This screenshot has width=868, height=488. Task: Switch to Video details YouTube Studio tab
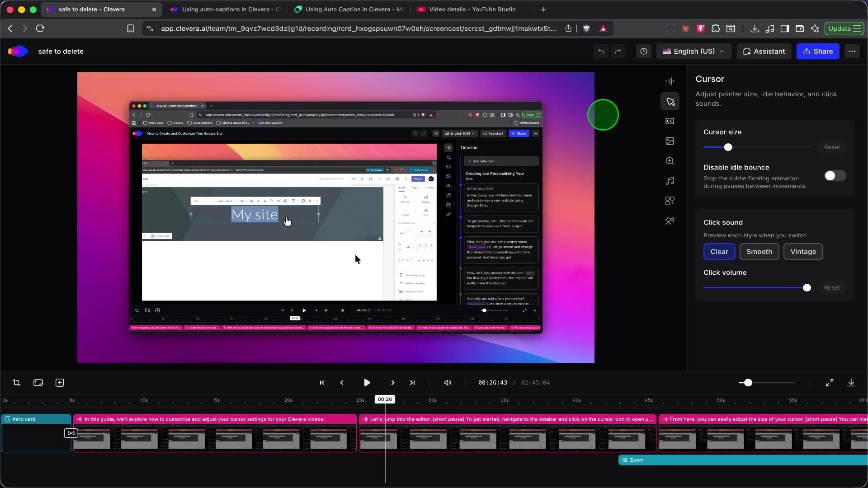click(x=472, y=9)
